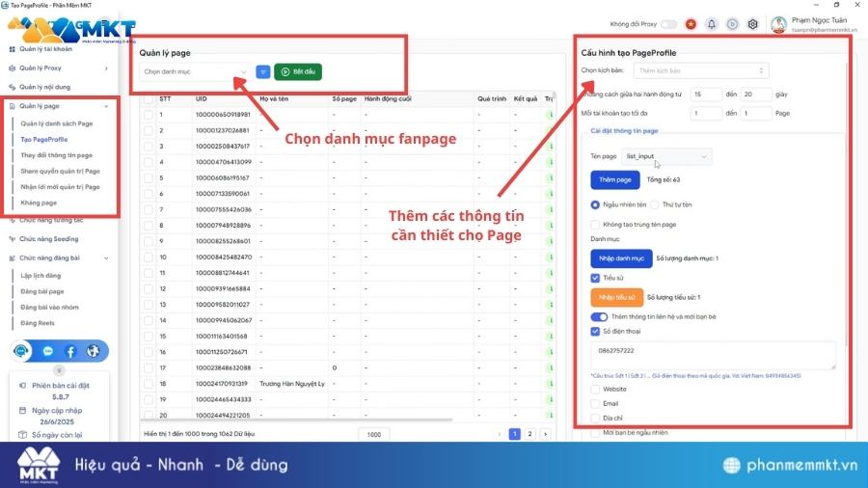Click the Nhập danh mục button
Image resolution: width=868 pixels, height=488 pixels.
621,258
